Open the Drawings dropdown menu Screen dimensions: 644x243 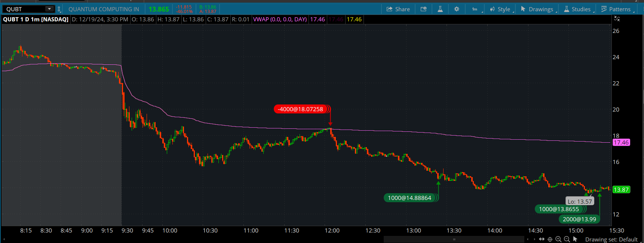coord(537,9)
